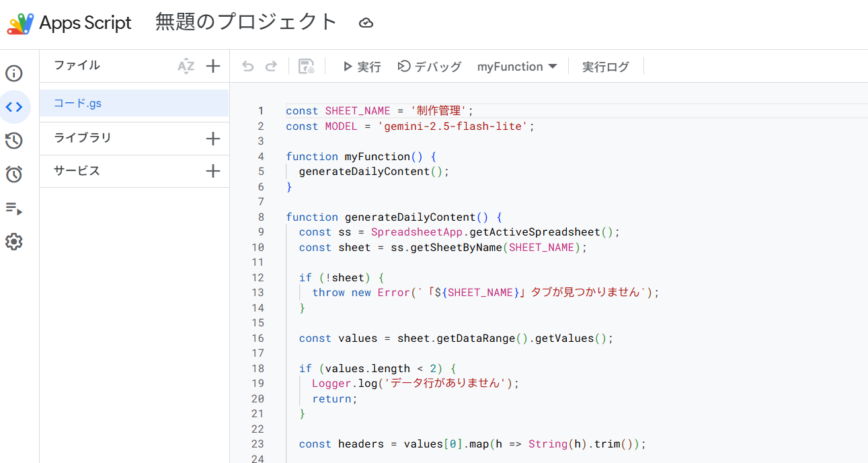The image size is (868, 463).
Task: Open the Executions list icon
Action: (14, 208)
